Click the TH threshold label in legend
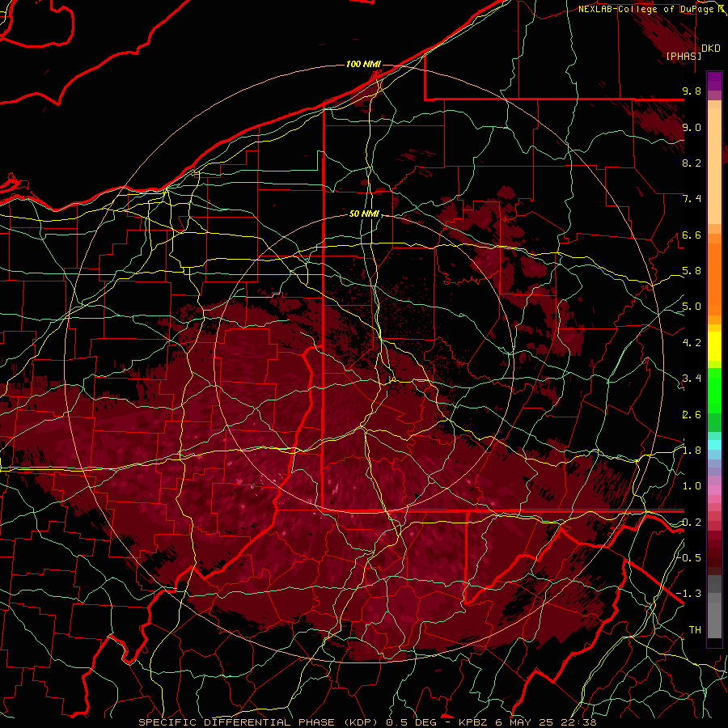The height and width of the screenshot is (728, 728). 695,630
